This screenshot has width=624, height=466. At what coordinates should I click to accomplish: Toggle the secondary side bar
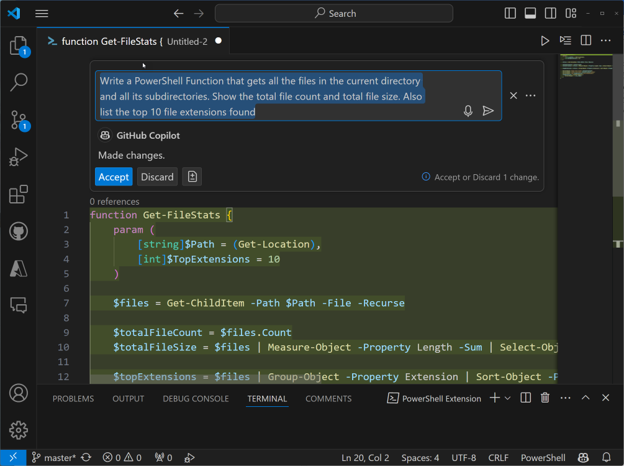tap(550, 13)
